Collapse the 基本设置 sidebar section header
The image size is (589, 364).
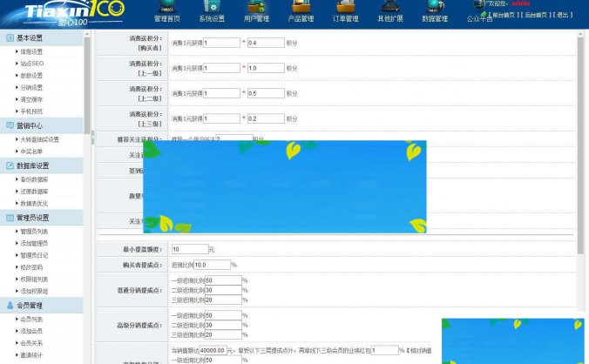(x=42, y=38)
